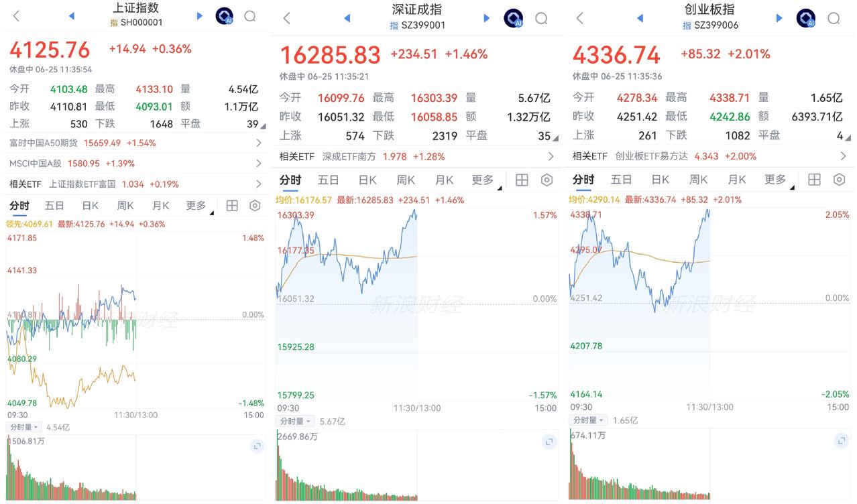Select the 周K tab in the 创业板指 panel
Image resolution: width=857 pixels, height=504 pixels.
click(699, 180)
